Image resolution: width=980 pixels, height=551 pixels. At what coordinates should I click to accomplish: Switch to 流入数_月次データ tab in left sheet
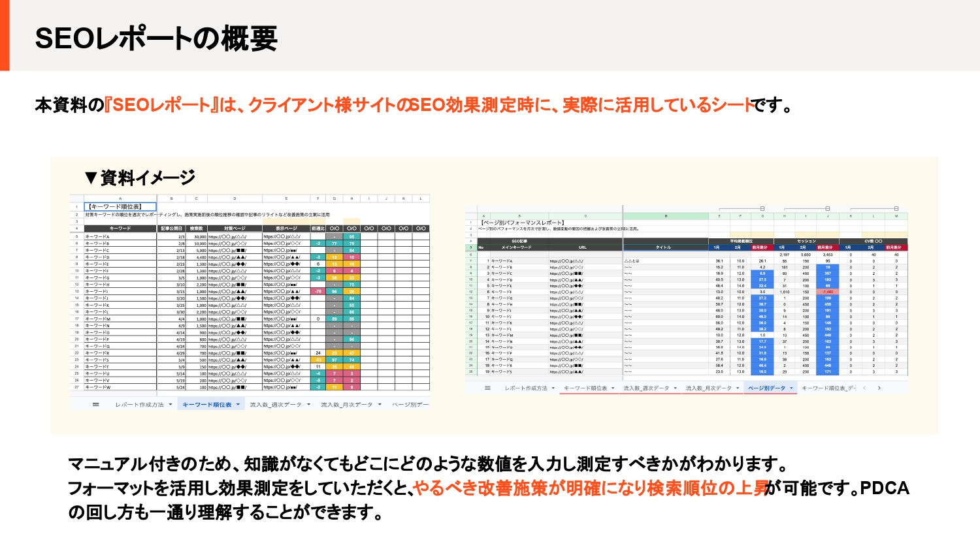(347, 405)
